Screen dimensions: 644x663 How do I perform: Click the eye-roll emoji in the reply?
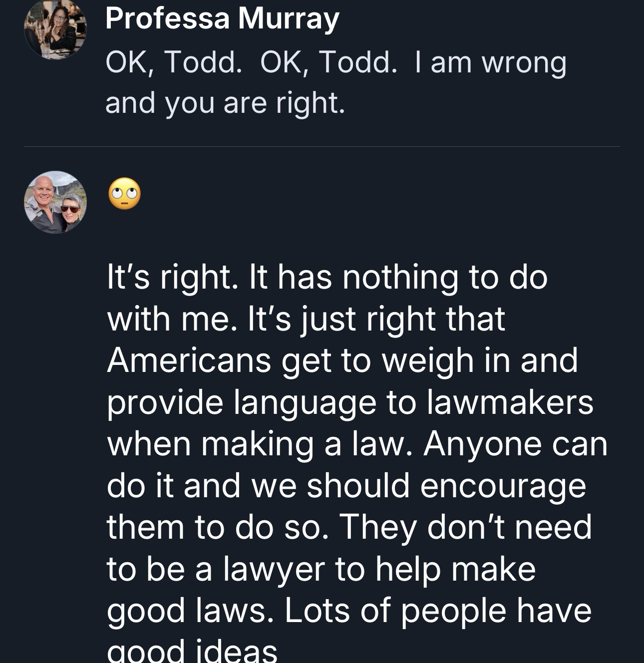pyautogui.click(x=124, y=193)
